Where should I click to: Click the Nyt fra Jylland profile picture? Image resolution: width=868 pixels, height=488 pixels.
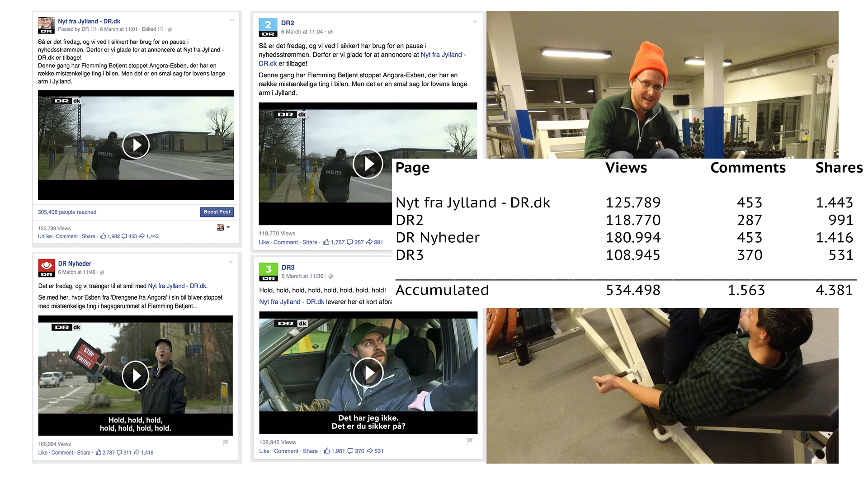click(x=46, y=25)
